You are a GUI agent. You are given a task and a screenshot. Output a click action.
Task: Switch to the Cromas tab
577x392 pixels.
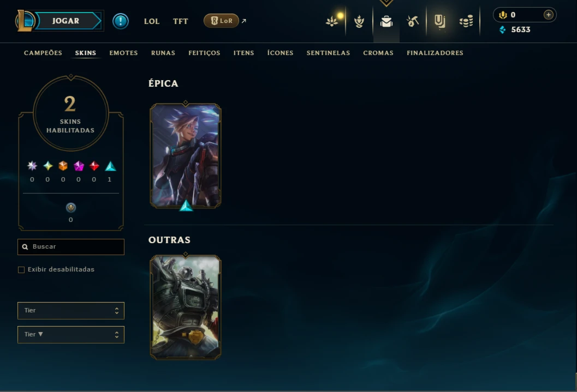click(378, 53)
